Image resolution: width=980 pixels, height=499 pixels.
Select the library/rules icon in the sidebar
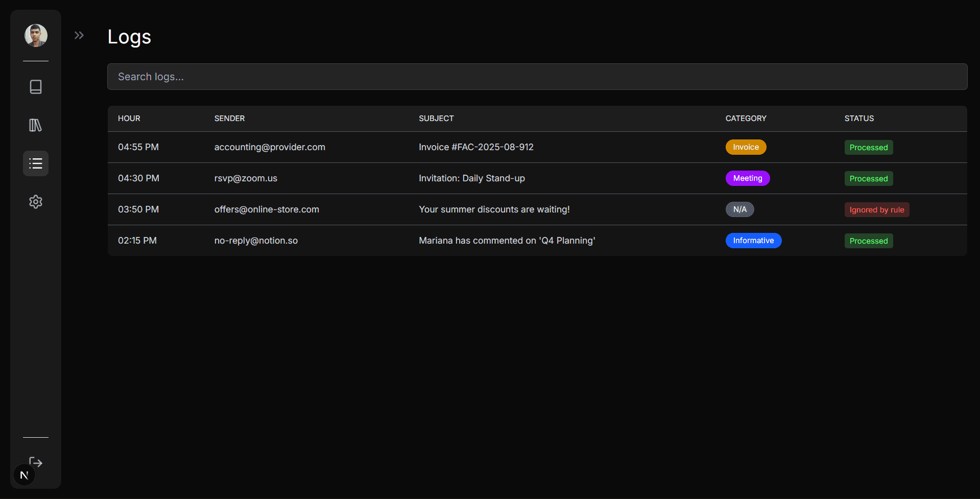point(35,125)
